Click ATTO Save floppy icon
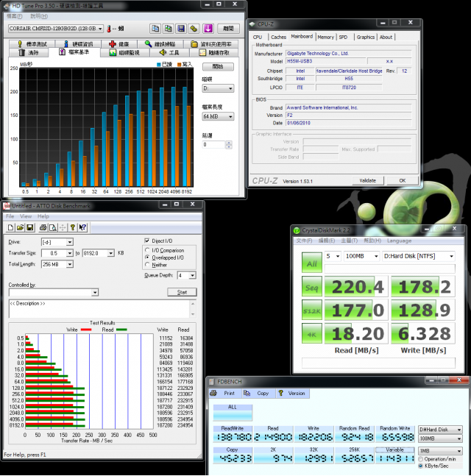Viewport: 471px width, 476px height. (30, 227)
